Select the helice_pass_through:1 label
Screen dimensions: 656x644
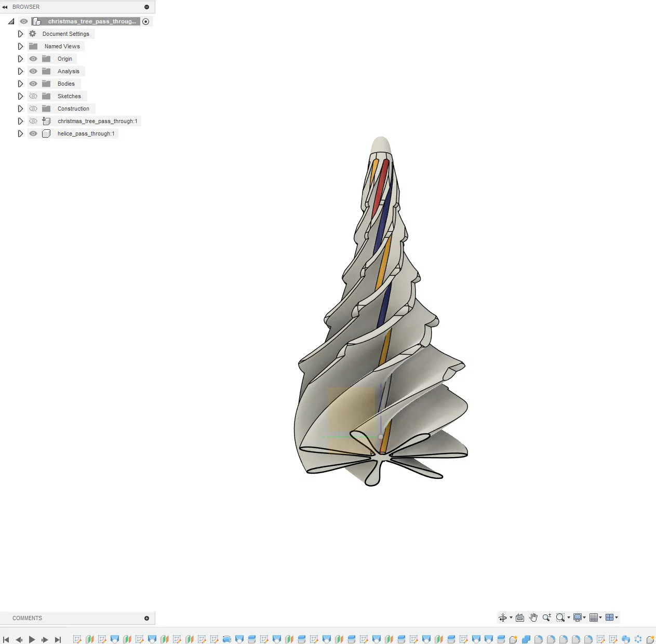pos(86,133)
